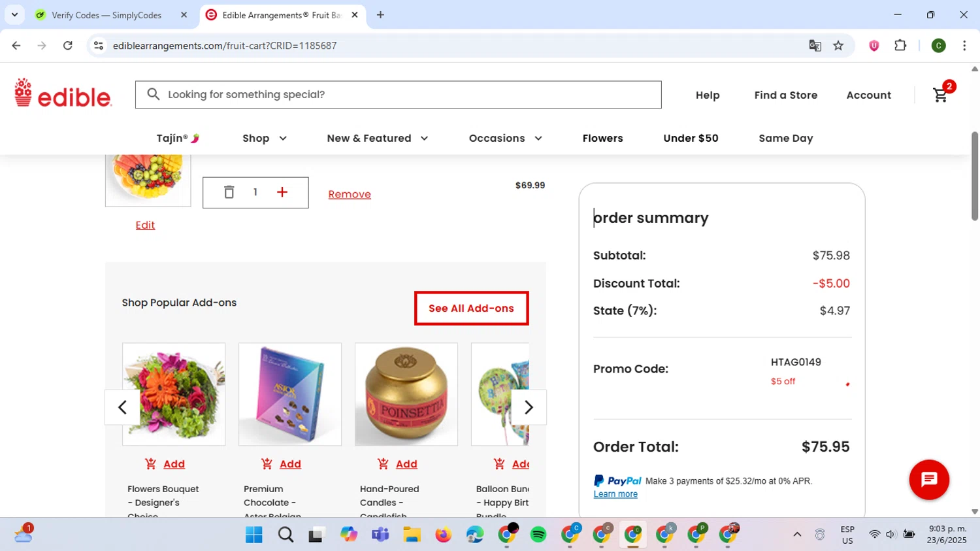Expand the Occasions menu
Viewport: 980px width, 551px height.
coord(506,139)
